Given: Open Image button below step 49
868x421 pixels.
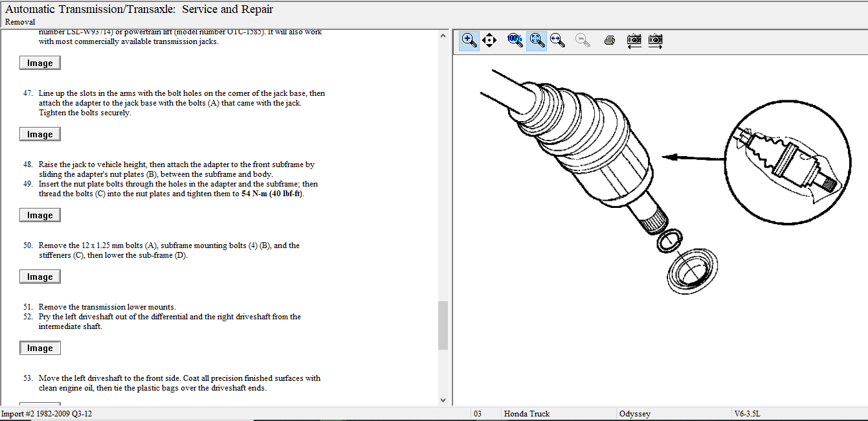Looking at the screenshot, I should pos(40,215).
